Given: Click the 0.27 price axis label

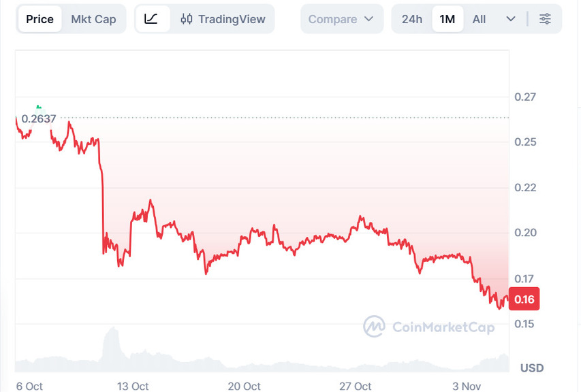Looking at the screenshot, I should (x=525, y=97).
